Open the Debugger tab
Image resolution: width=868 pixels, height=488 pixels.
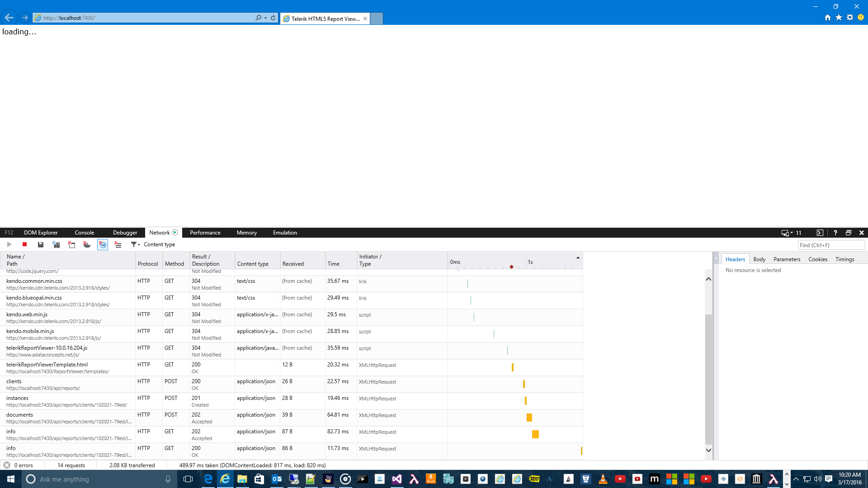click(x=125, y=233)
